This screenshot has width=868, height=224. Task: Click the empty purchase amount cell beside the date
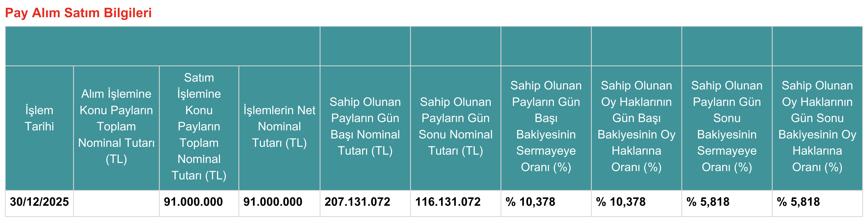(116, 203)
